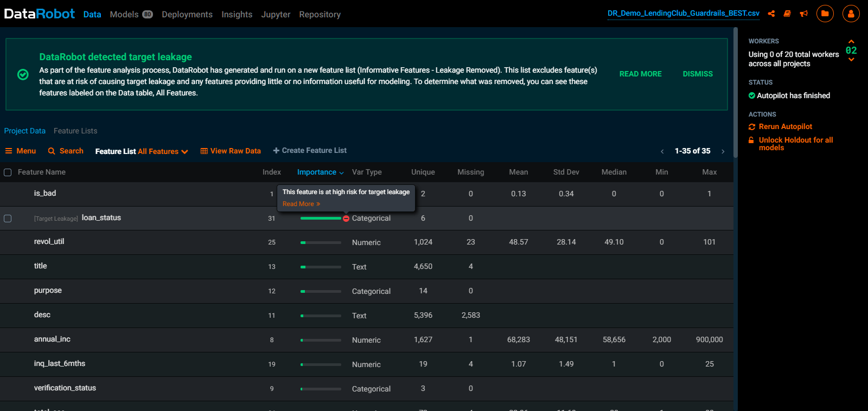Click Unlock Holdout for all models
This screenshot has width=868, height=411.
pyautogui.click(x=796, y=144)
